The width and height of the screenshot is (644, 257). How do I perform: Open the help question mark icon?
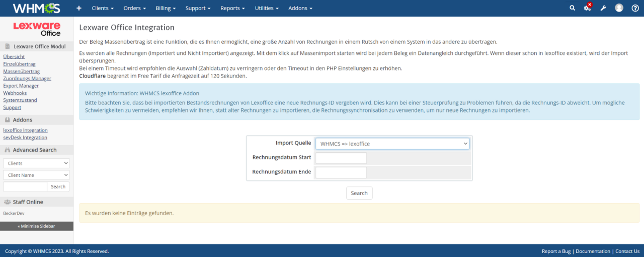pyautogui.click(x=635, y=8)
